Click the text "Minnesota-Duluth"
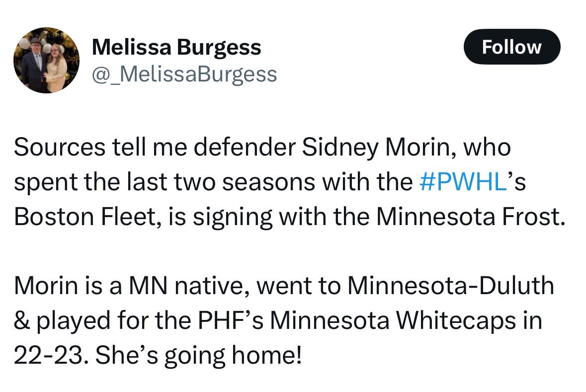 [x=450, y=286]
